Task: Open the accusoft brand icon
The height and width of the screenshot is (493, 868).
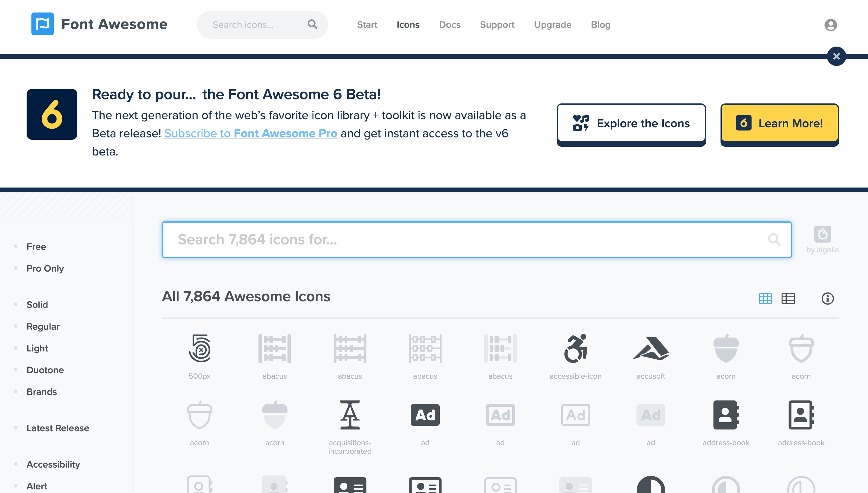Action: (x=650, y=348)
